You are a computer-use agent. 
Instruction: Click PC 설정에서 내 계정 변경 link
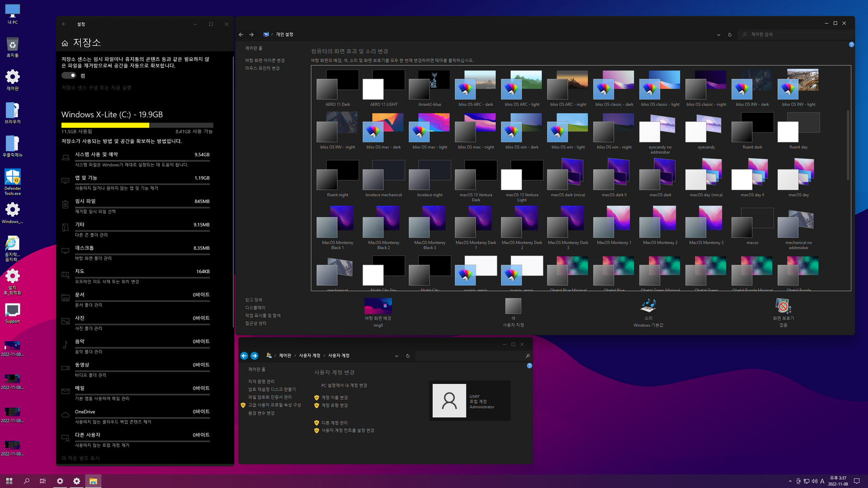[344, 385]
